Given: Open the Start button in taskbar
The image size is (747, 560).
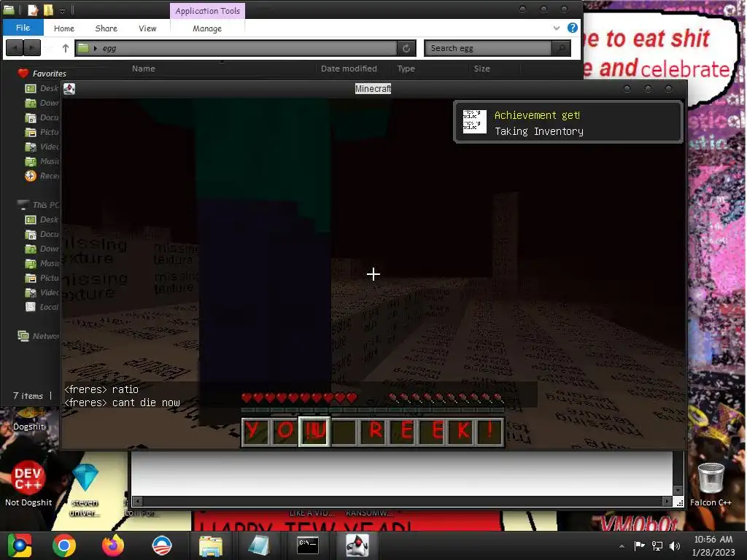Looking at the screenshot, I should tap(20, 545).
